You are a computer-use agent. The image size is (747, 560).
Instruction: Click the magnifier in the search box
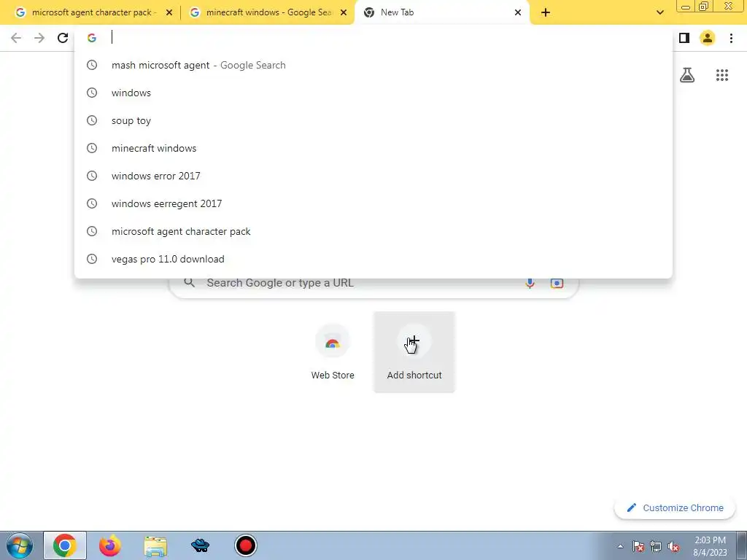(189, 283)
